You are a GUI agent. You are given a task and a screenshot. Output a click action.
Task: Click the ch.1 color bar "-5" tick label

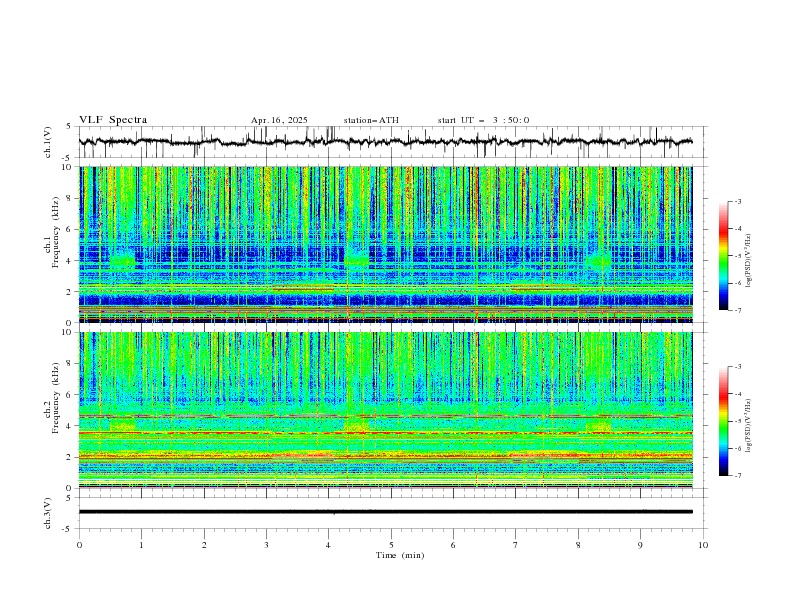click(x=738, y=256)
